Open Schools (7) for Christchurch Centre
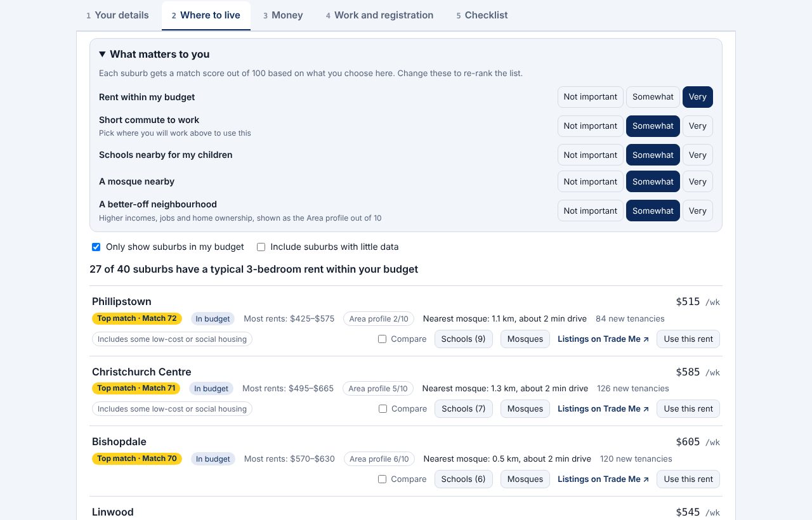 pyautogui.click(x=464, y=409)
